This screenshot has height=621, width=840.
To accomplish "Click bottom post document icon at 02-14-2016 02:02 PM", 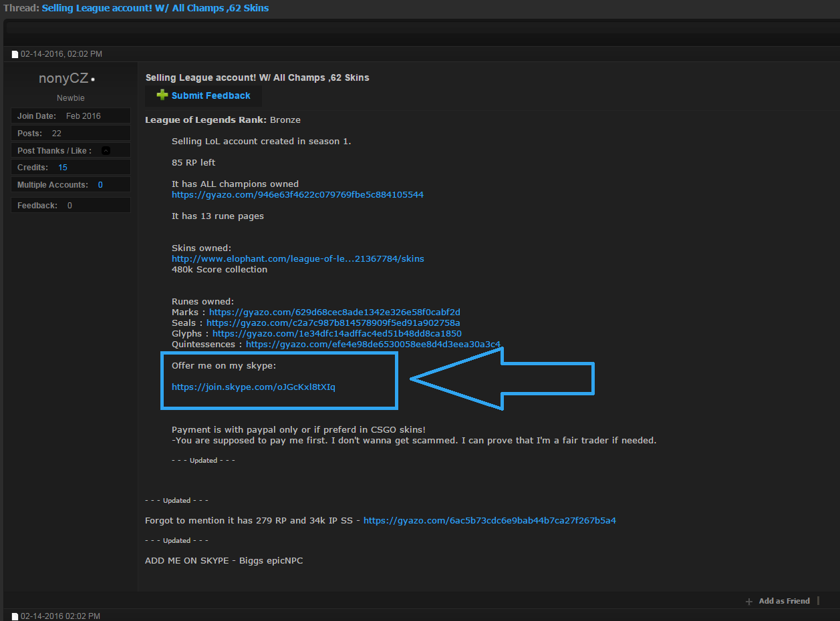I will tap(15, 616).
